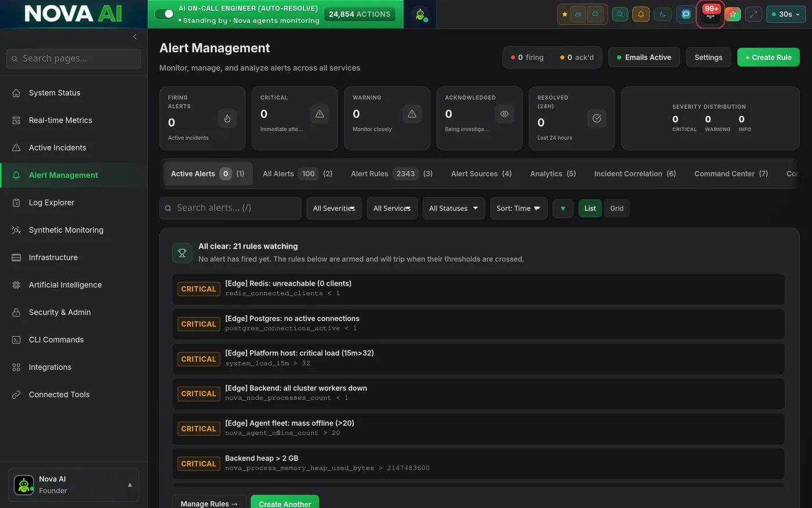Collapse the sidebar with the chevron
The height and width of the screenshot is (508, 812).
tap(135, 37)
